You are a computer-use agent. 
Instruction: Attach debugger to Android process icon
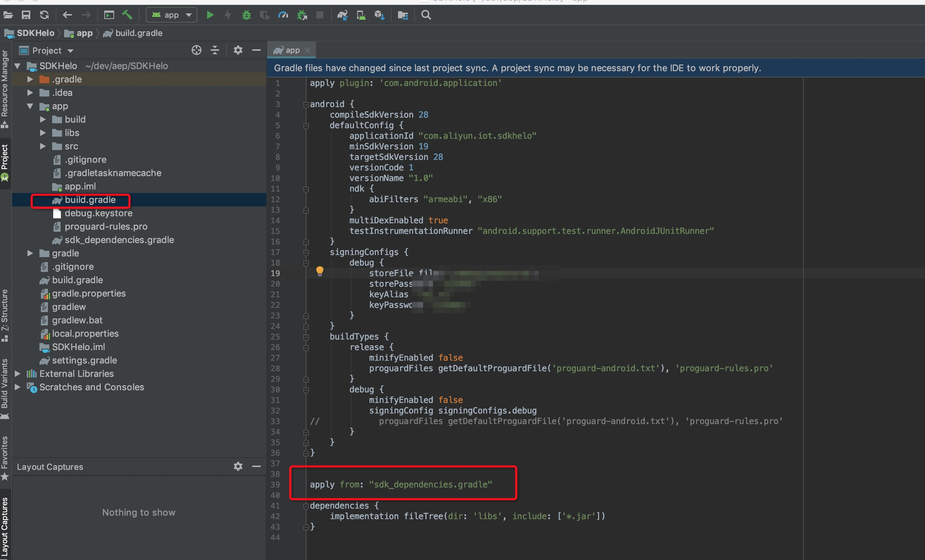click(x=302, y=15)
